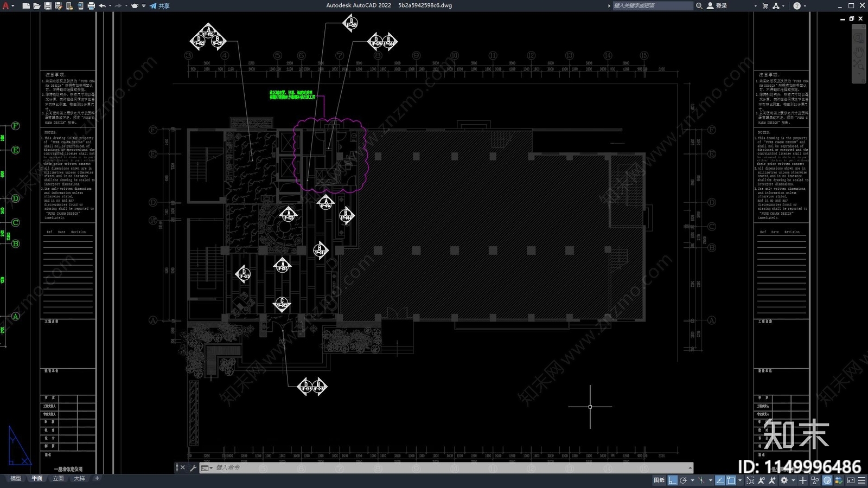Expand polar tracking angle dropdown
The image size is (868, 488).
tap(692, 480)
